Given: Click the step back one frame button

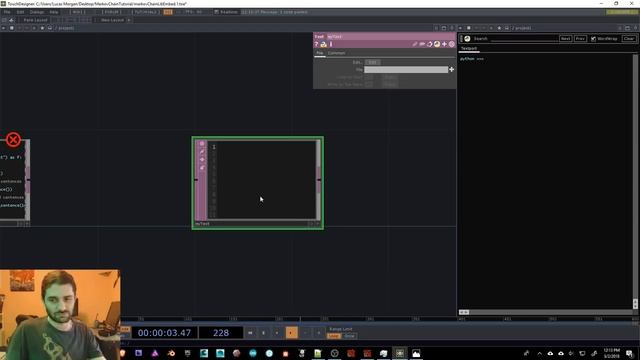Looking at the screenshot, I should 305,333.
